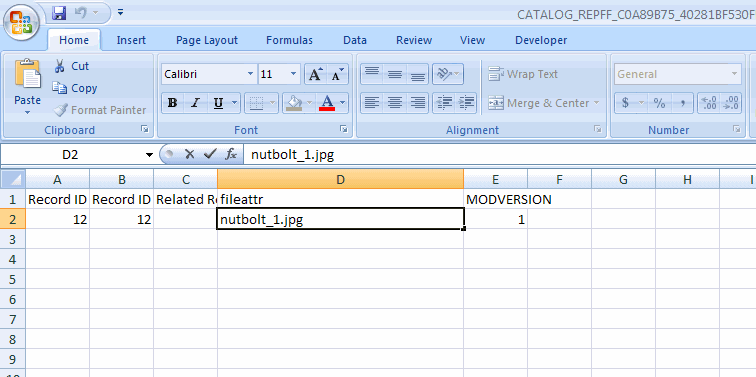756x377 pixels.
Task: Open the Clipboard dialog launcher
Action: (x=145, y=129)
